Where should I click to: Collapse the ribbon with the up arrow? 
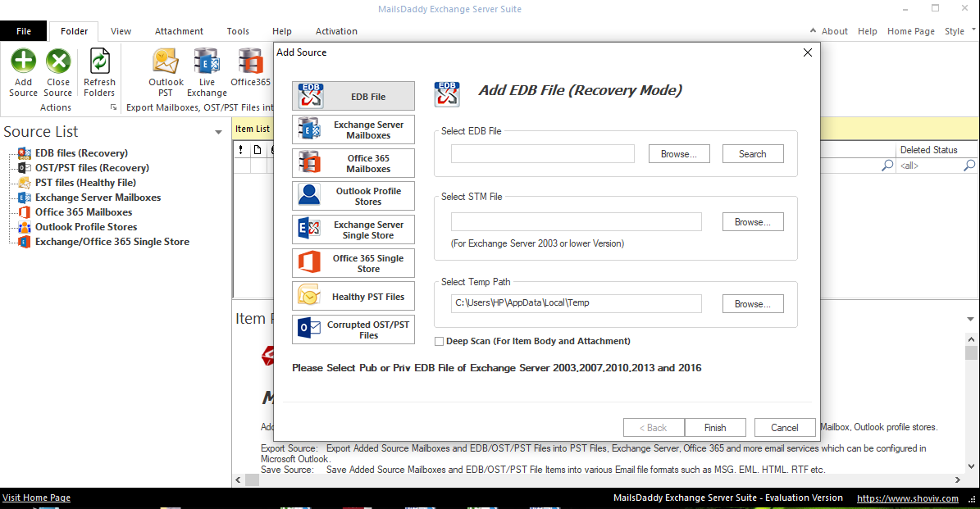point(813,30)
